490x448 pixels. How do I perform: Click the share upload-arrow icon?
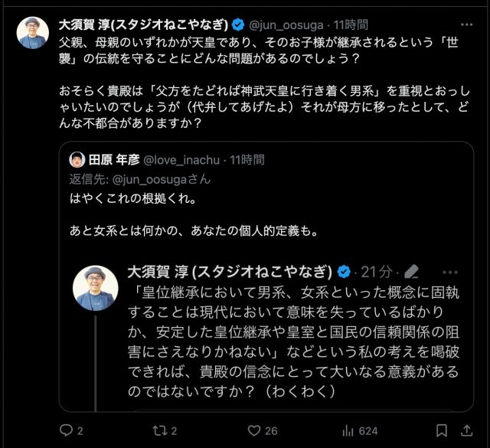tap(466, 431)
